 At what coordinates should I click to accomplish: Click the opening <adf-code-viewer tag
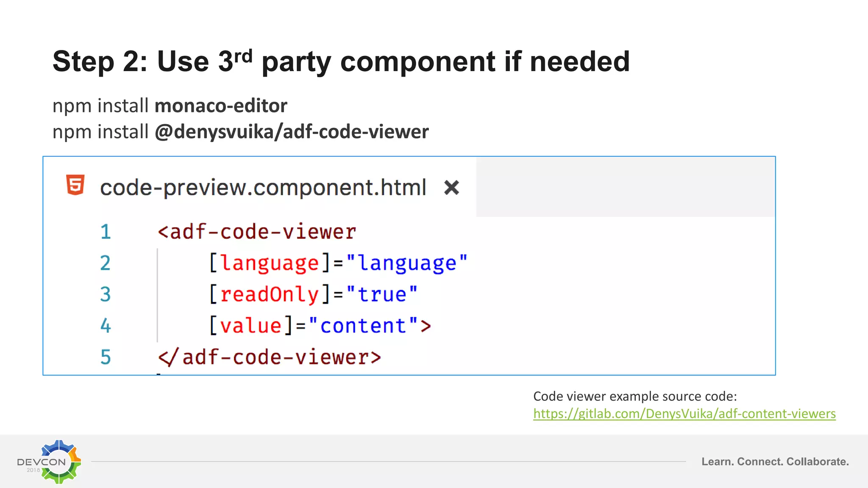[x=257, y=232]
